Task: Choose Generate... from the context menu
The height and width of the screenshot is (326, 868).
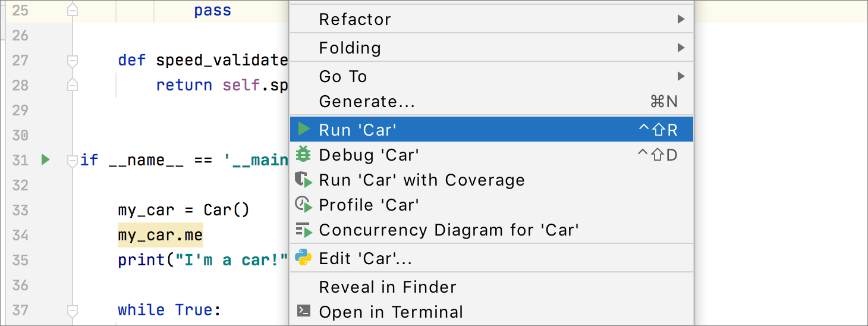Action: pyautogui.click(x=492, y=102)
